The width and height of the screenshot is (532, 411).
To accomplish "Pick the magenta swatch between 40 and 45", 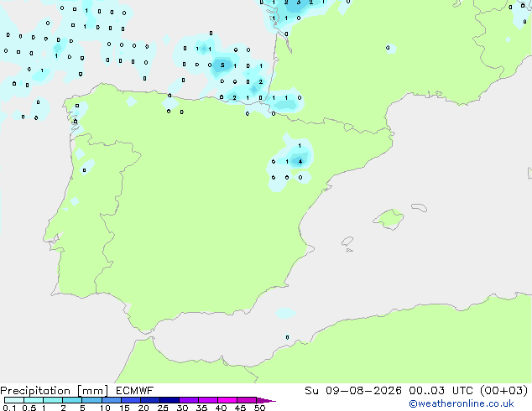I will point(227,400).
